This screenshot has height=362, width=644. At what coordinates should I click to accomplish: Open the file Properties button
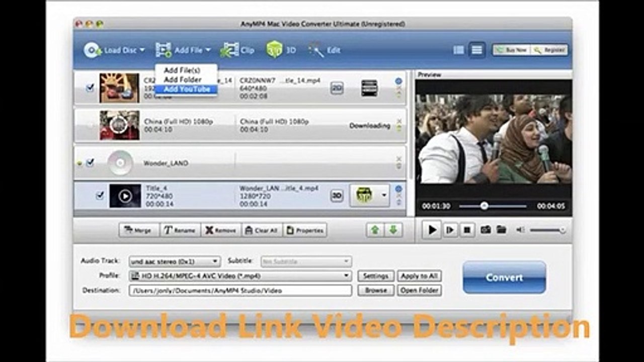pos(305,230)
